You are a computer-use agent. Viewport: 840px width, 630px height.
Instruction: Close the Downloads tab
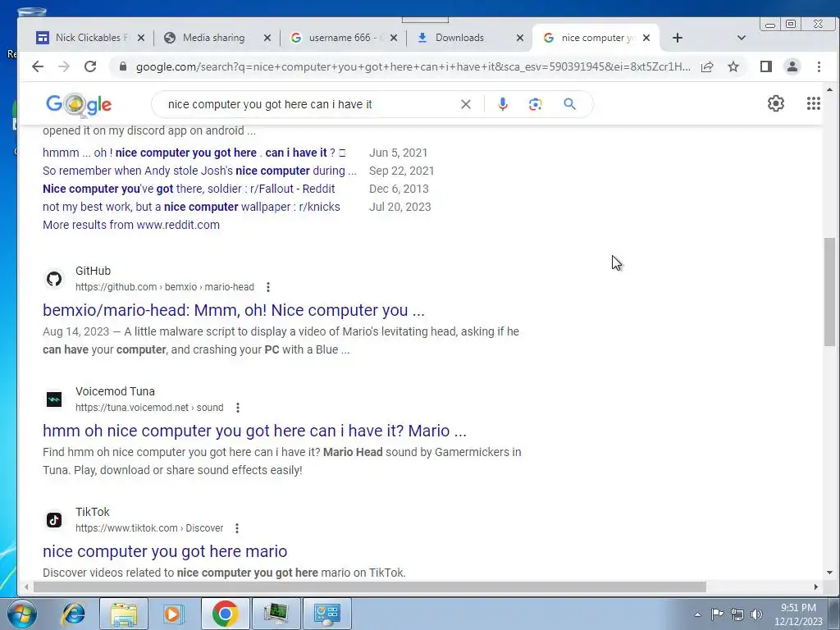coord(519,38)
